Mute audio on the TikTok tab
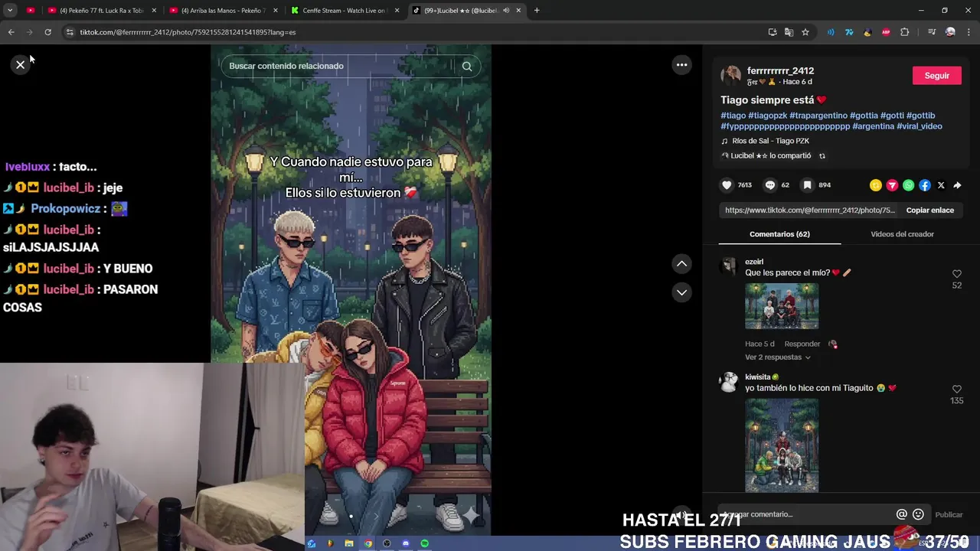Viewport: 980px width, 551px height. tap(506, 11)
